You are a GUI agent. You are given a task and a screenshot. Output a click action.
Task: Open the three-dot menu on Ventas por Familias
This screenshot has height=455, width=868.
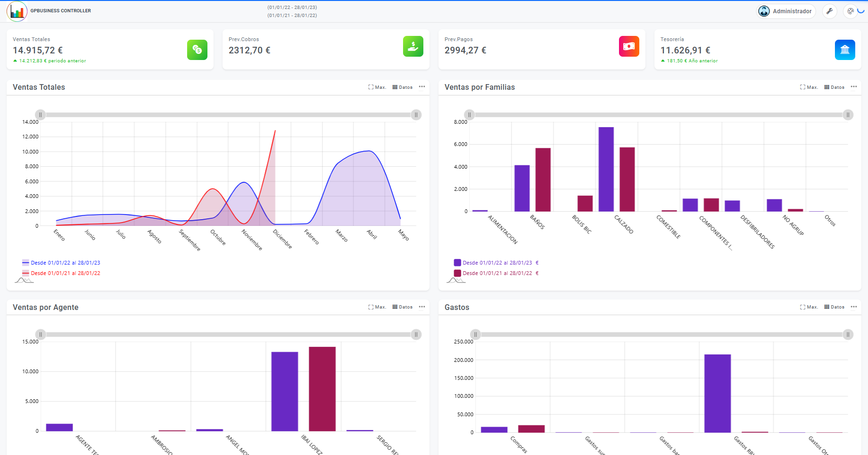[854, 87]
